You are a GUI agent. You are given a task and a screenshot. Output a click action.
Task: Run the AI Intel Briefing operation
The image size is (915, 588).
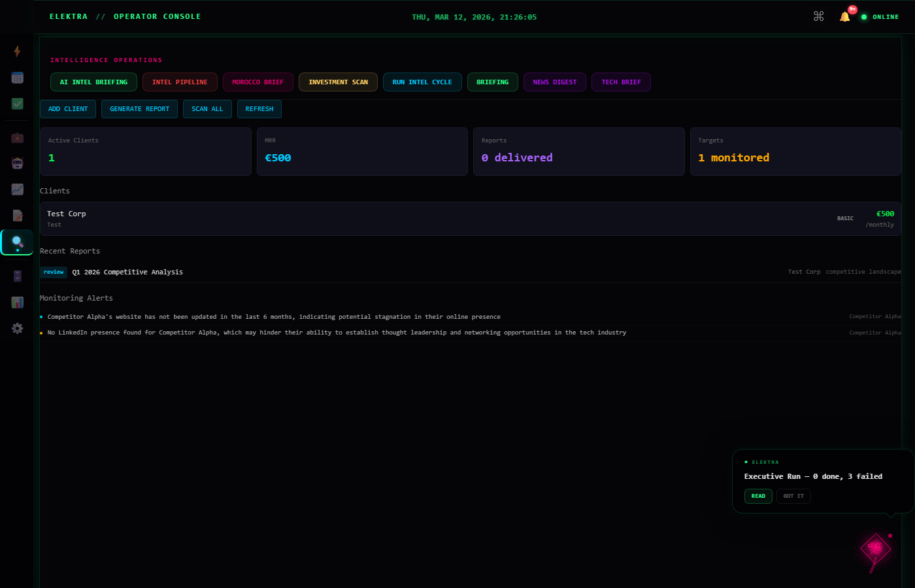pos(93,82)
